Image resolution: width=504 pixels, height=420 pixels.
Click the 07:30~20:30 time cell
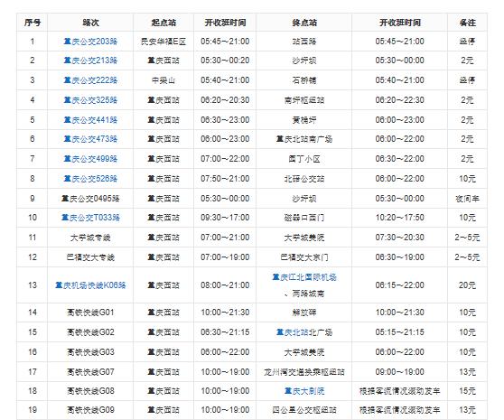point(399,238)
